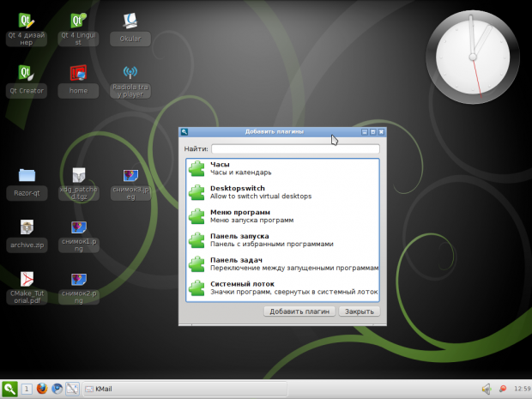Close the Добавить плагины dialog window
The height and width of the screenshot is (399, 532).
pos(381,131)
